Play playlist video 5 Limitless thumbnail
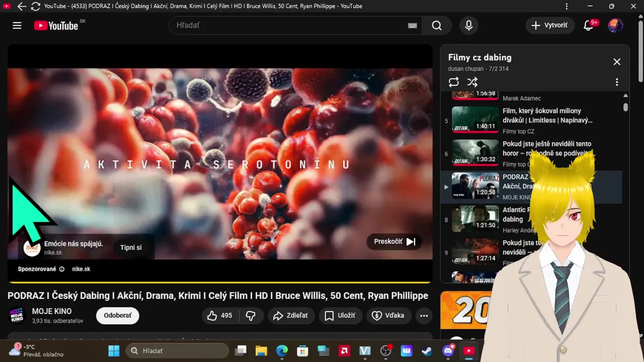Screen dimensions: 644x362 pos(475,119)
